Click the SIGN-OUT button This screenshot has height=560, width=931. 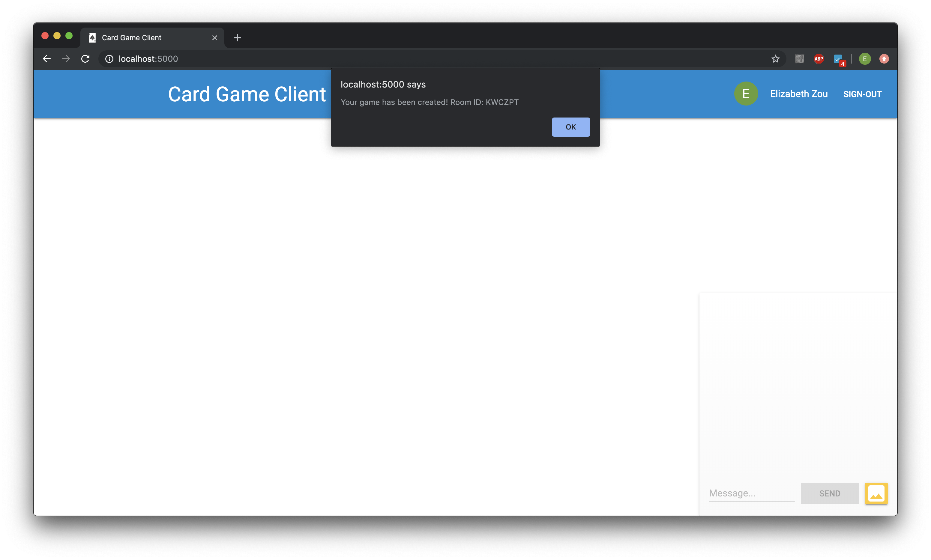pyautogui.click(x=862, y=94)
